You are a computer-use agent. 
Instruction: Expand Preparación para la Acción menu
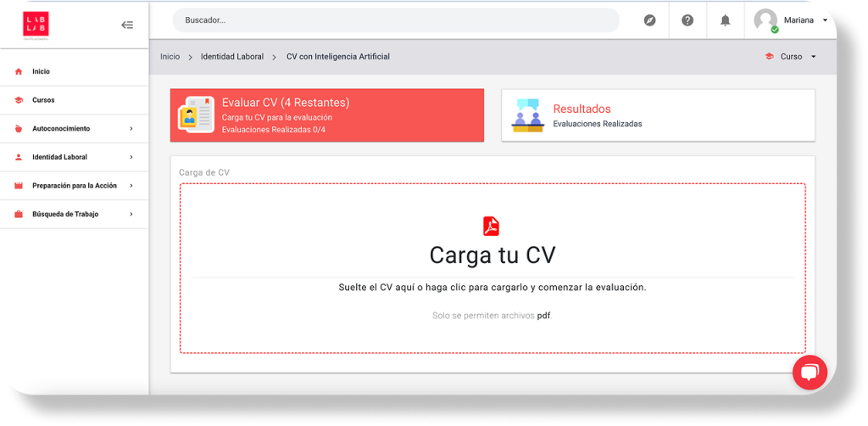click(x=75, y=186)
